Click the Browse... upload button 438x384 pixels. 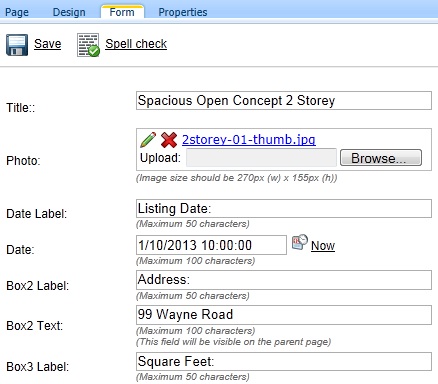coord(381,158)
